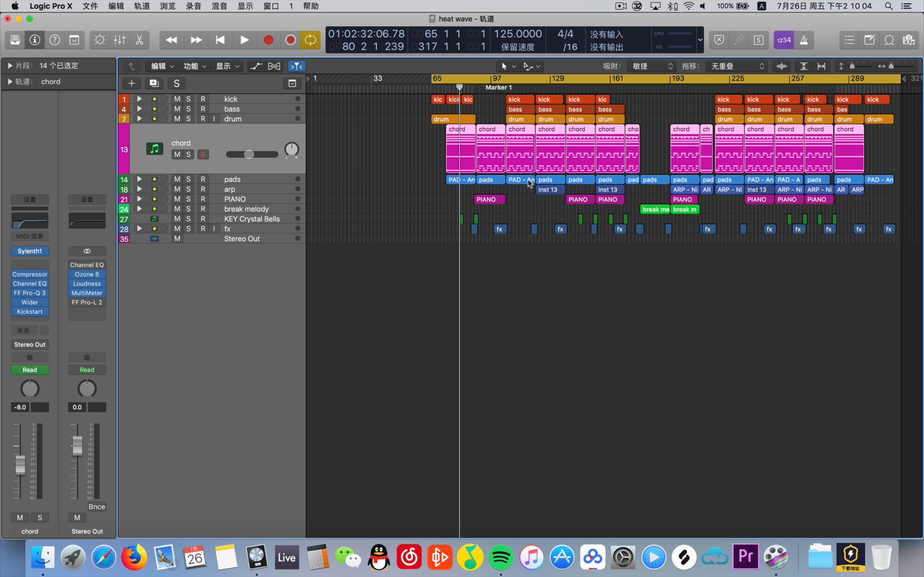The image size is (924, 577).
Task: Expand the pads track stack
Action: point(139,179)
